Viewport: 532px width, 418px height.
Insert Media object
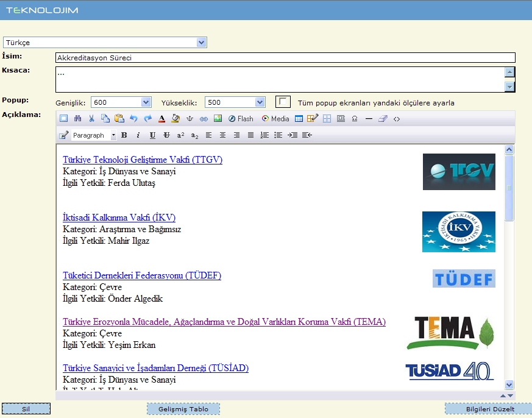coord(275,119)
